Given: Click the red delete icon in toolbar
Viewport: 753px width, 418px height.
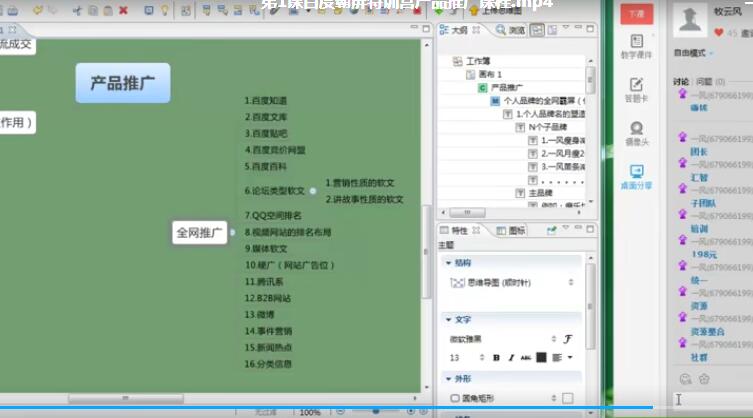Looking at the screenshot, I should [123, 11].
